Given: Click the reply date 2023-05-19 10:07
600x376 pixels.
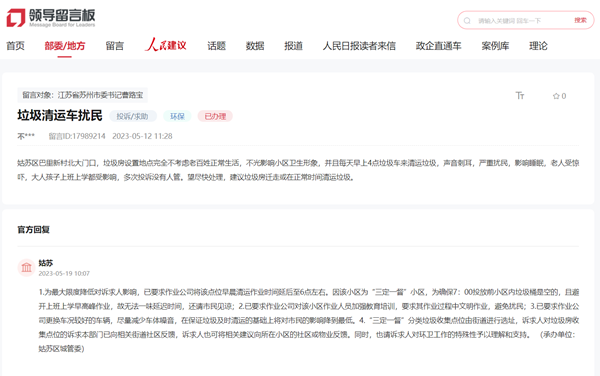Looking at the screenshot, I should [64, 273].
